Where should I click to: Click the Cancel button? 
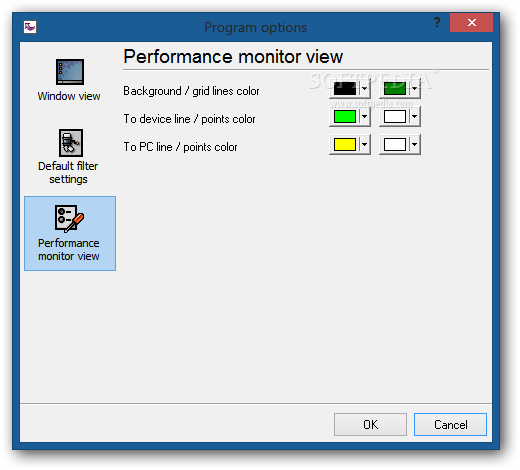click(x=450, y=425)
